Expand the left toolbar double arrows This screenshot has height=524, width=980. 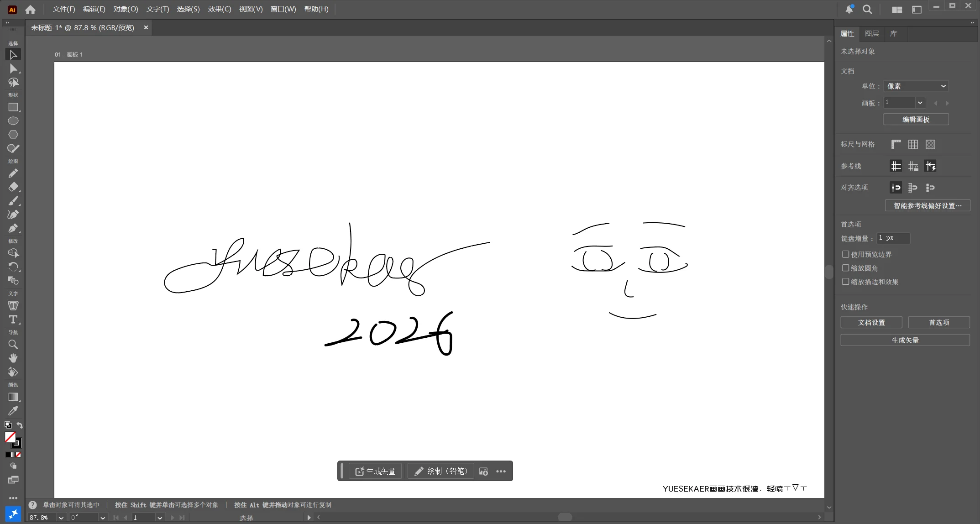pyautogui.click(x=7, y=22)
